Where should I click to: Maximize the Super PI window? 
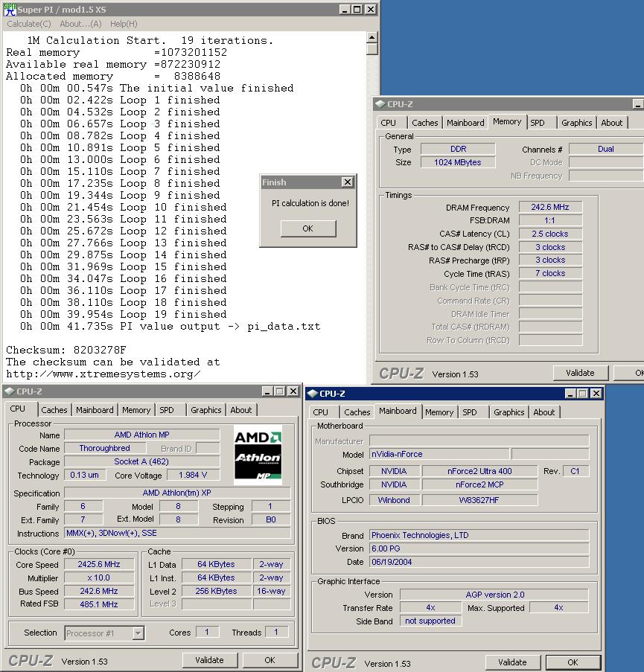357,9
